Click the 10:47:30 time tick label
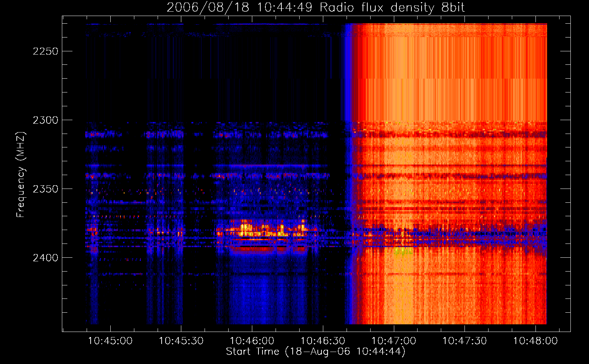This screenshot has width=589, height=364. [465, 341]
